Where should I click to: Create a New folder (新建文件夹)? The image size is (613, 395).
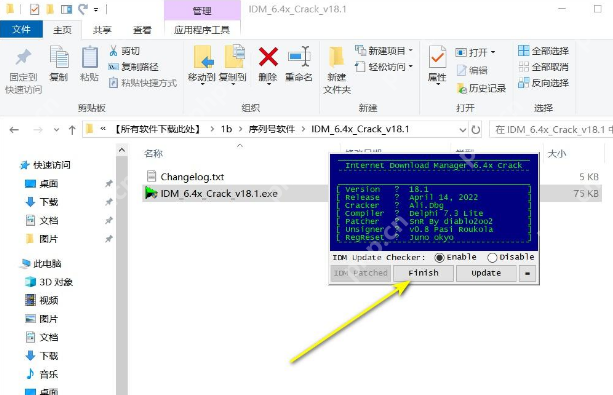point(337,70)
